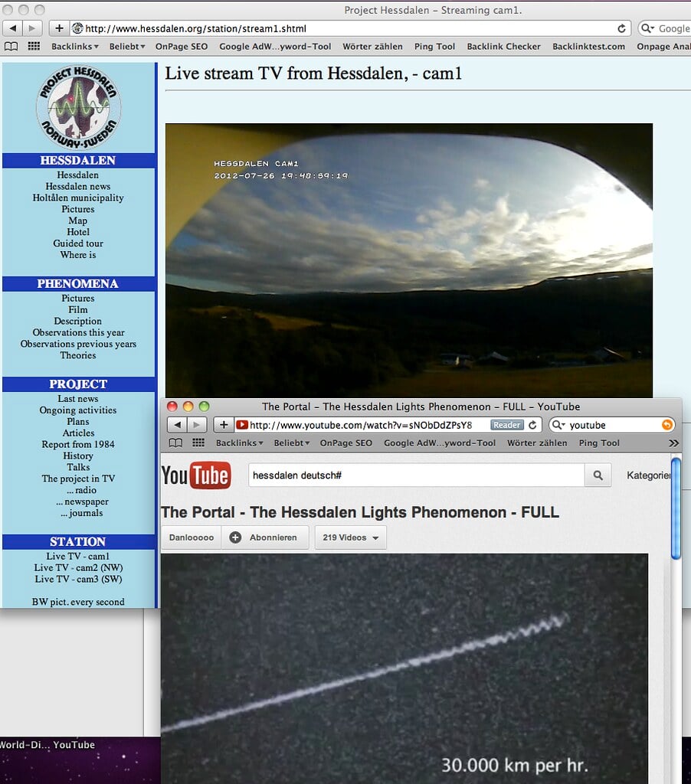Click the YouTube search magnifier button
Image resolution: width=691 pixels, height=784 pixels.
(x=598, y=475)
